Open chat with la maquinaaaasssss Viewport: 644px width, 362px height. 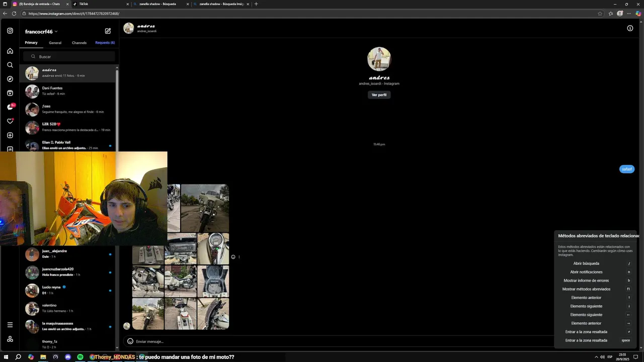pos(68,326)
